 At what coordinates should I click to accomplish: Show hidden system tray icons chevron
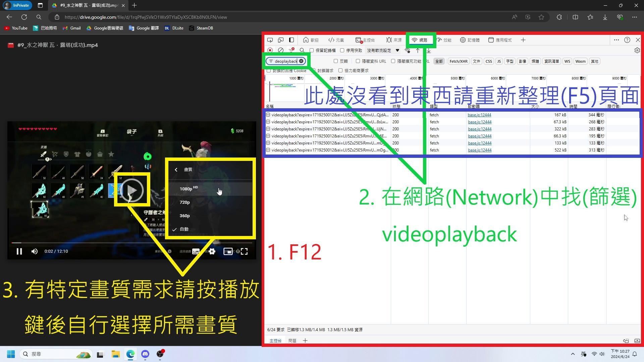click(x=573, y=354)
